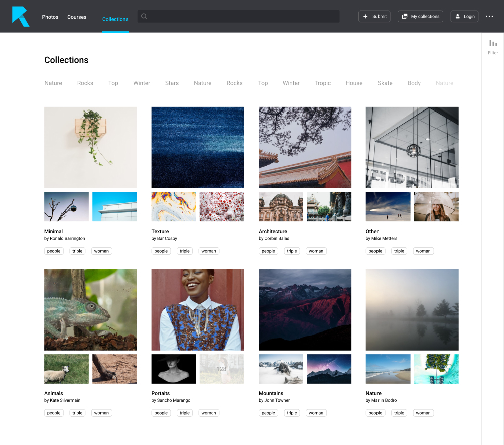Go to the Photos tab
504x445 pixels.
[x=50, y=17]
